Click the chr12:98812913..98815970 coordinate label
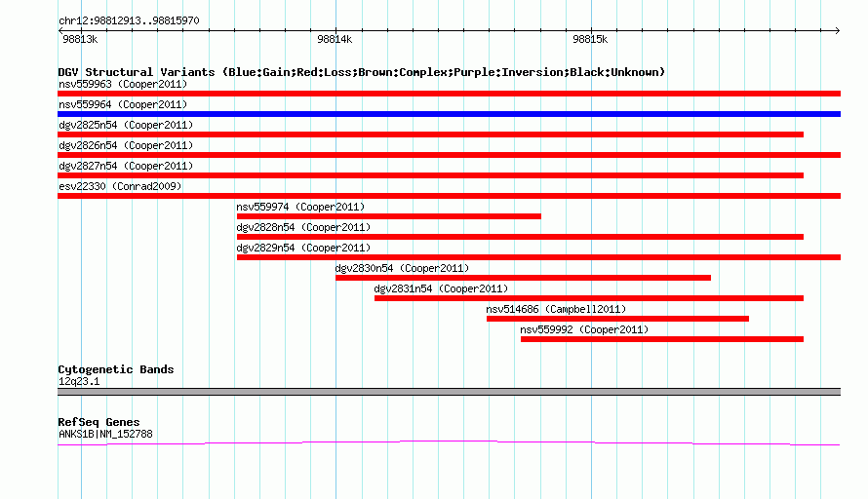 tap(129, 21)
